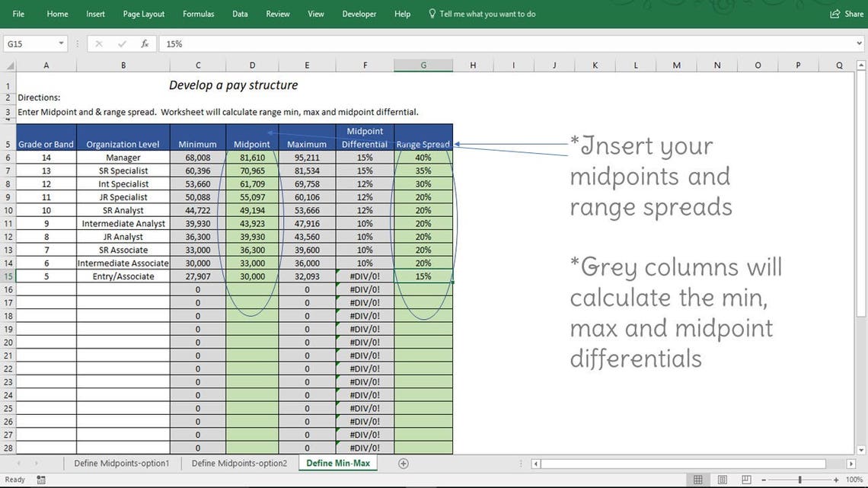Start macro recording from the status bar icon

[40, 480]
